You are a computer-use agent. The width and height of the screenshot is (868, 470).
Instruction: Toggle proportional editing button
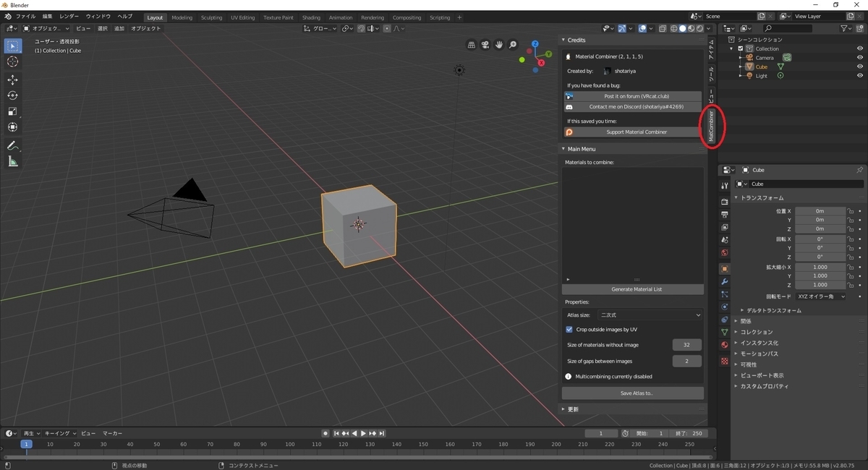(388, 28)
